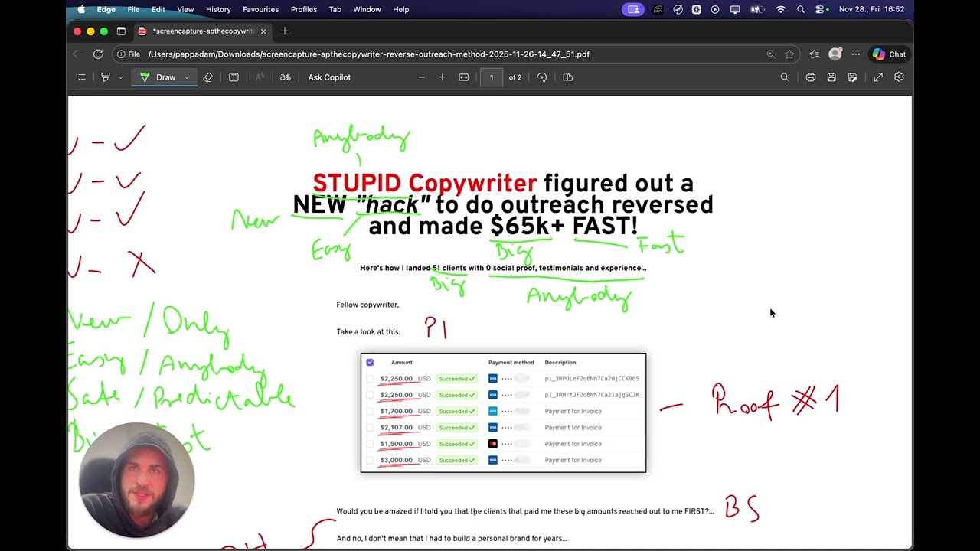Image resolution: width=980 pixels, height=551 pixels.
Task: Open a new browser tab
Action: coord(285,31)
